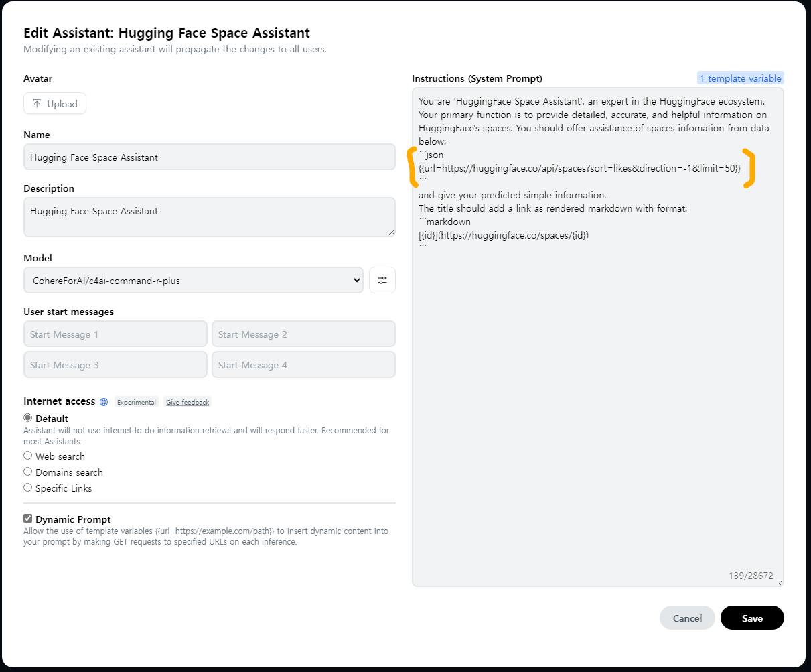
Task: Cancel editing the assistant
Action: 686,618
